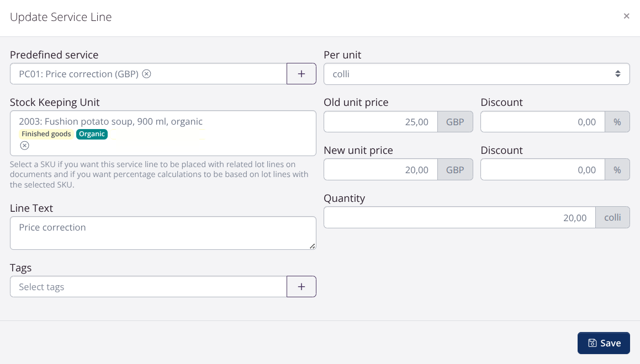640x364 pixels.
Task: Remove the PC01 Price correction selection
Action: point(146,73)
